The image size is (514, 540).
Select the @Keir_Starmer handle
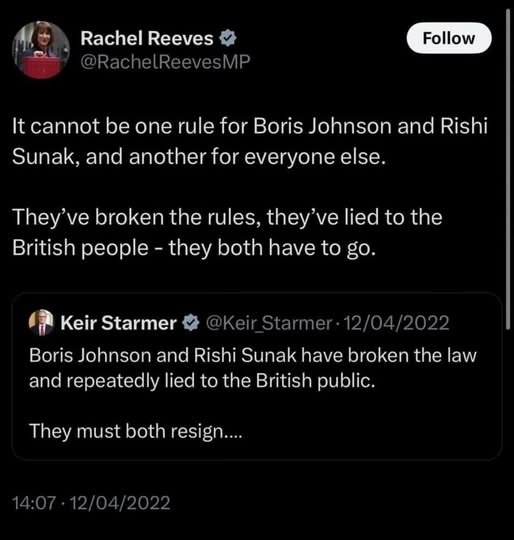[x=269, y=323]
